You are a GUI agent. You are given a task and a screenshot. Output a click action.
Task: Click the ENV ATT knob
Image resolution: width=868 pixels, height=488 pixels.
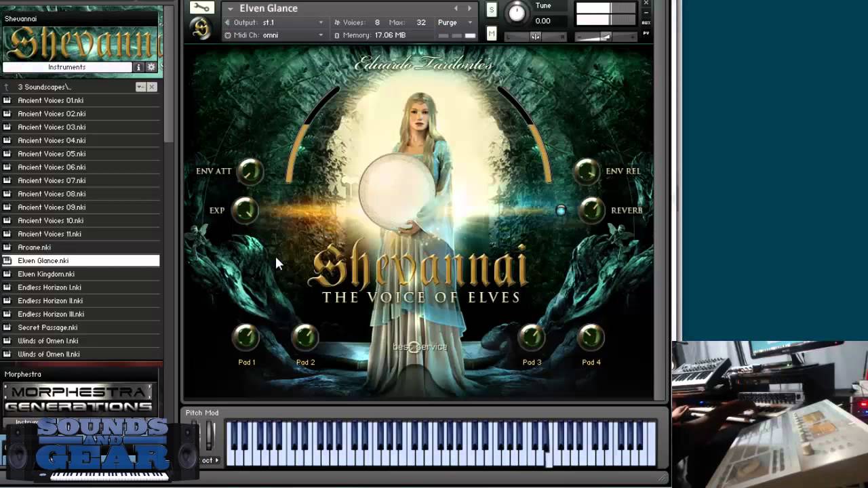(250, 171)
